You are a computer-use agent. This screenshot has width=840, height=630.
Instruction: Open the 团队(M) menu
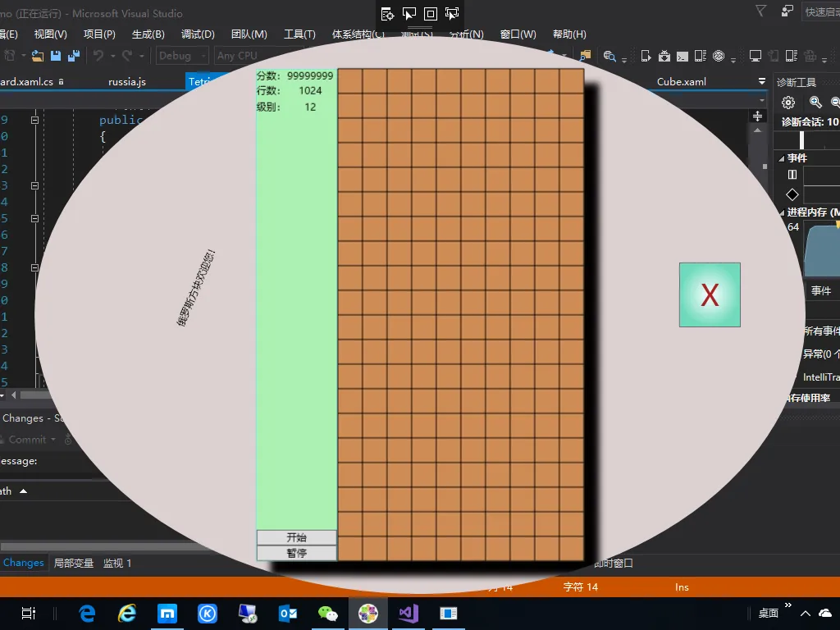[249, 34]
